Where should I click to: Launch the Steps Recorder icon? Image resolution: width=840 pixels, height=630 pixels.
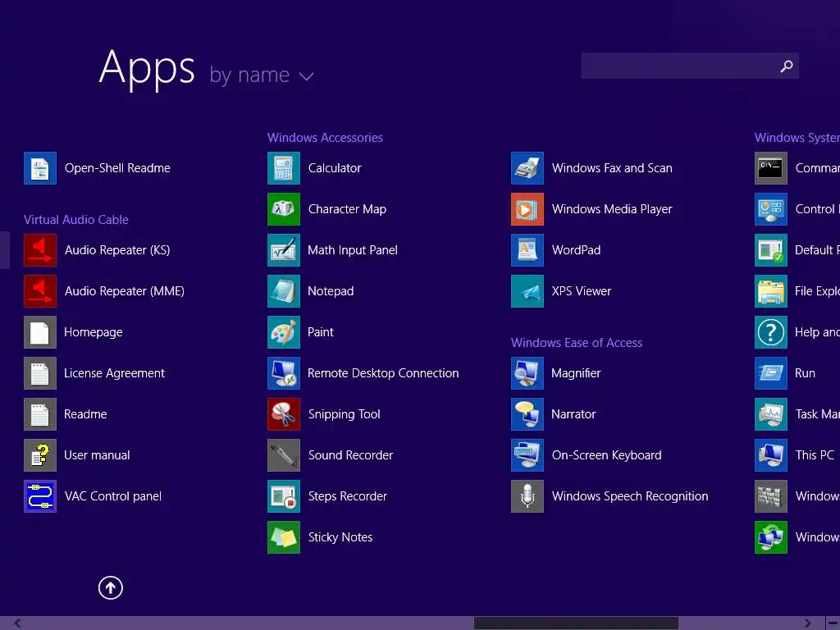point(283,496)
